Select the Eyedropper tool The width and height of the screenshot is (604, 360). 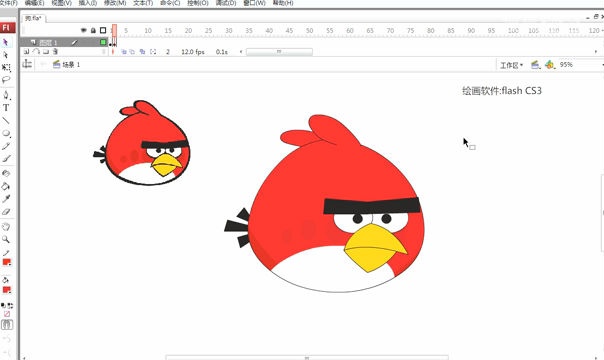pos(6,199)
